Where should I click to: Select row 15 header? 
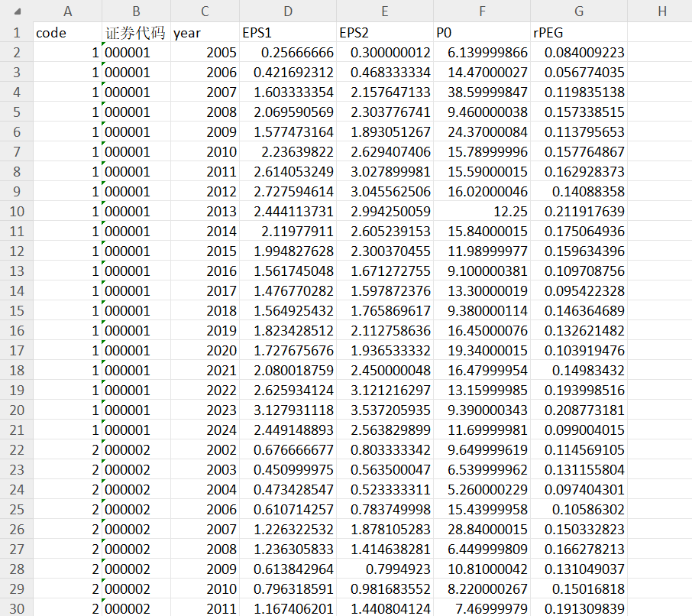[x=16, y=310]
